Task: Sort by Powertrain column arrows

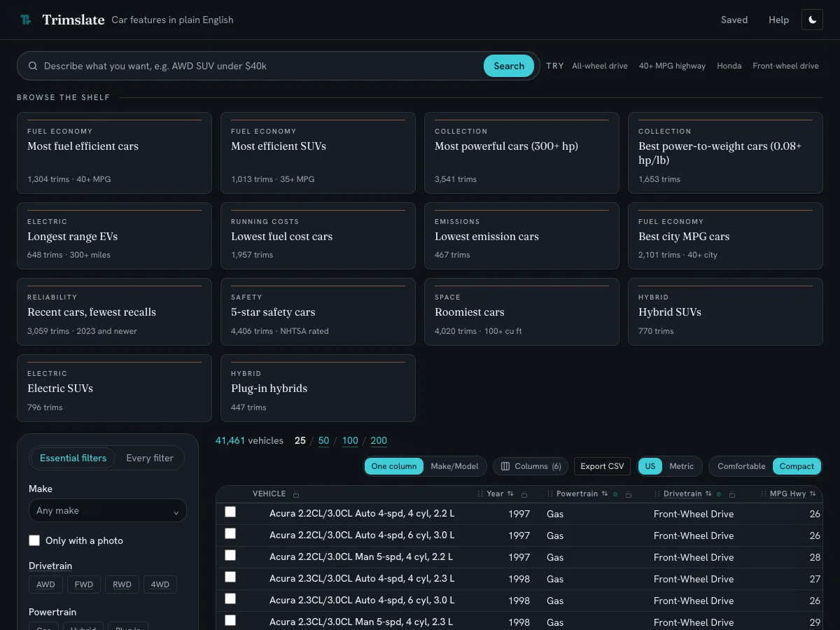Action: coord(605,493)
